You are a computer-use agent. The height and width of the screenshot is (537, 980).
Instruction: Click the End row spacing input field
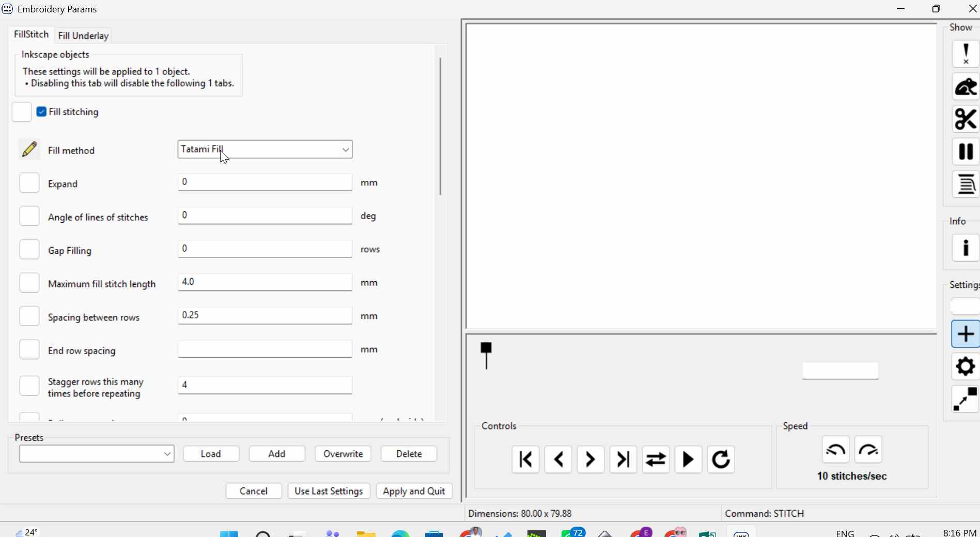pos(265,349)
